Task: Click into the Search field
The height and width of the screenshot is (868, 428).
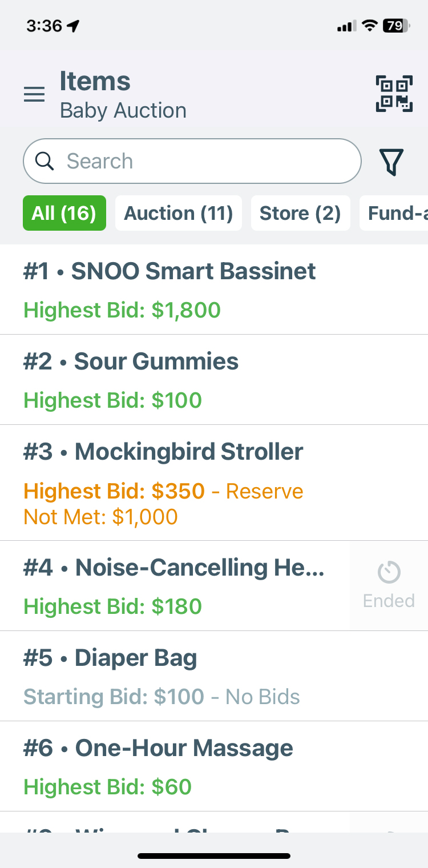Action: click(192, 161)
